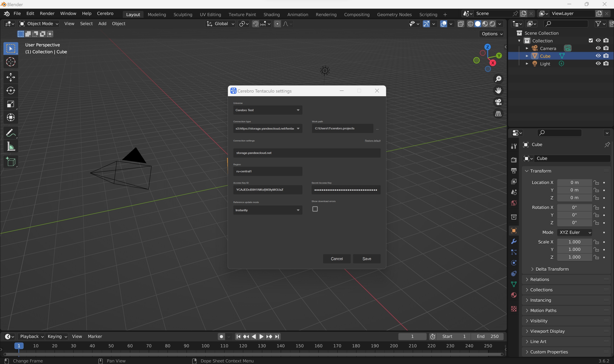Open the View Layer properties tab
Viewport: 614px width, 364px height.
[514, 182]
